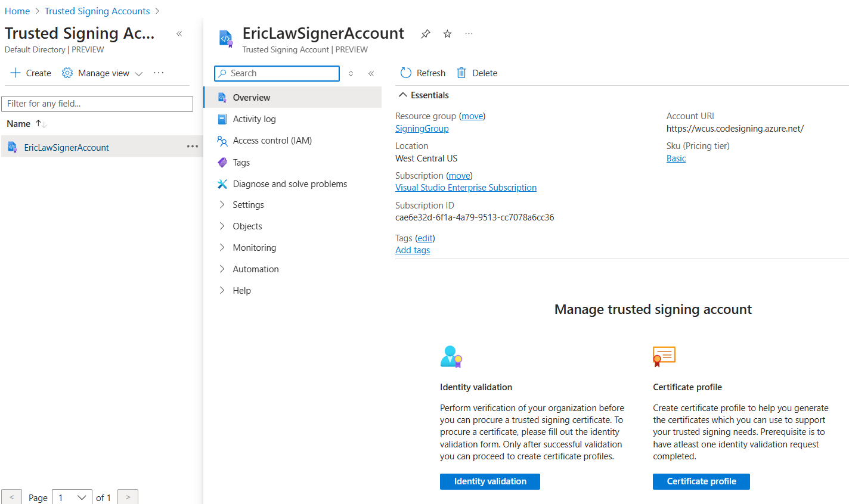
Task: Go to the next page arrow
Action: 128,497
